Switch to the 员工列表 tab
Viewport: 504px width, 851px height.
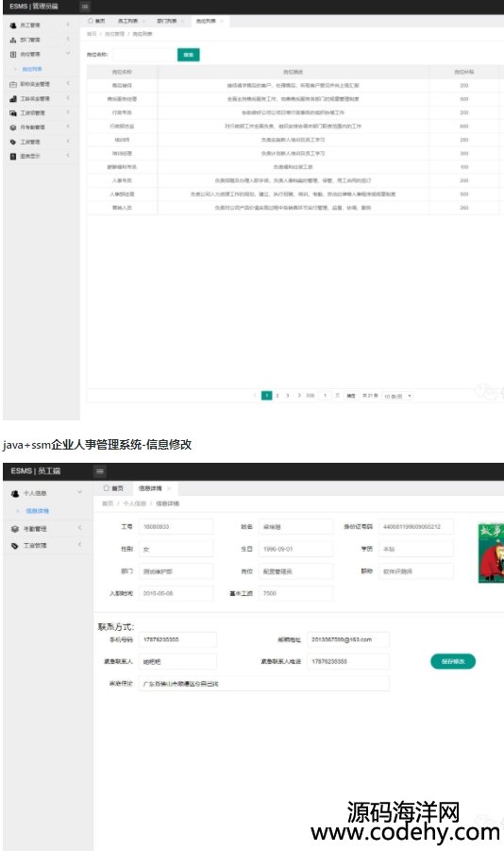pos(127,21)
